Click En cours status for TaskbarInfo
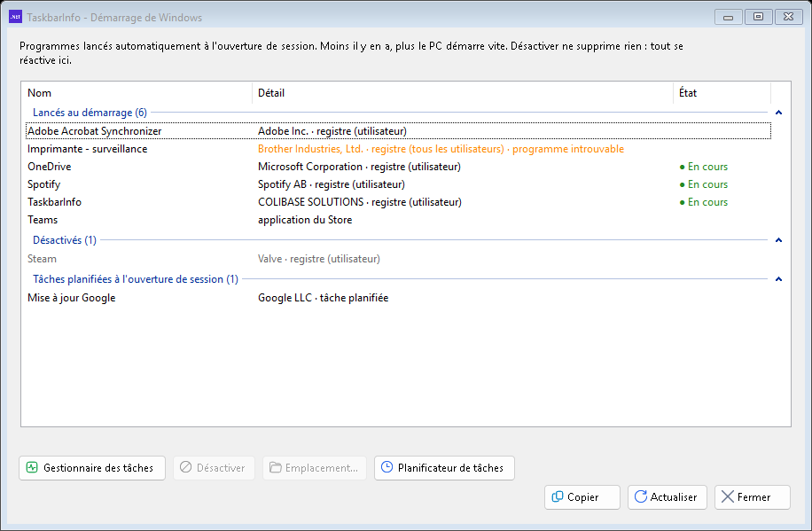This screenshot has height=531, width=812. point(704,202)
